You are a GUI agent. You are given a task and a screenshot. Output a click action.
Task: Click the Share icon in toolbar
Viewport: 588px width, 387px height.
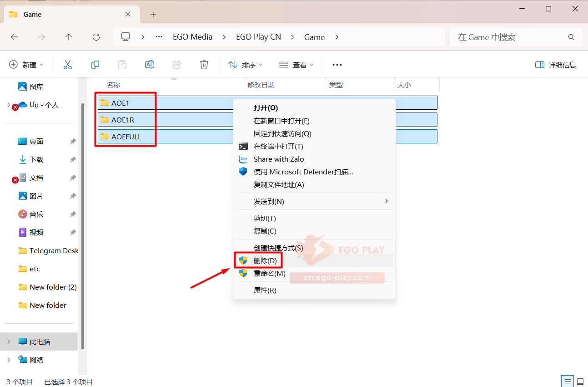[177, 65]
